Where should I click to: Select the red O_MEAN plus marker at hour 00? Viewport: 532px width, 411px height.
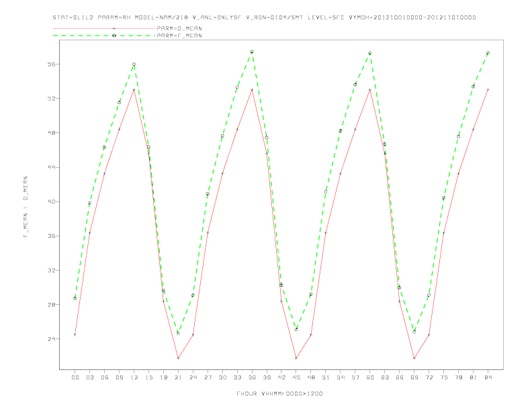click(x=75, y=334)
